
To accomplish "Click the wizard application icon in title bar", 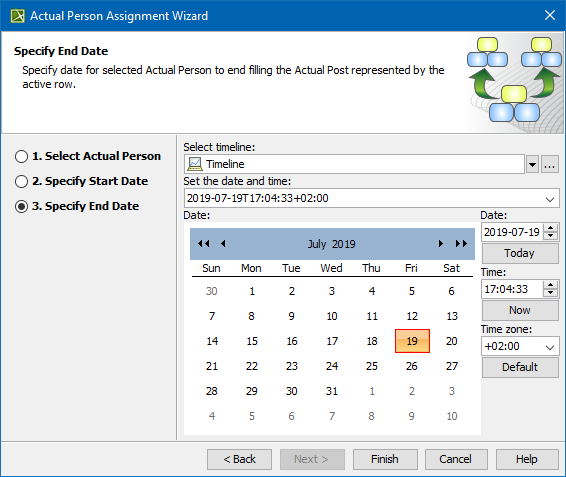I will [x=17, y=16].
